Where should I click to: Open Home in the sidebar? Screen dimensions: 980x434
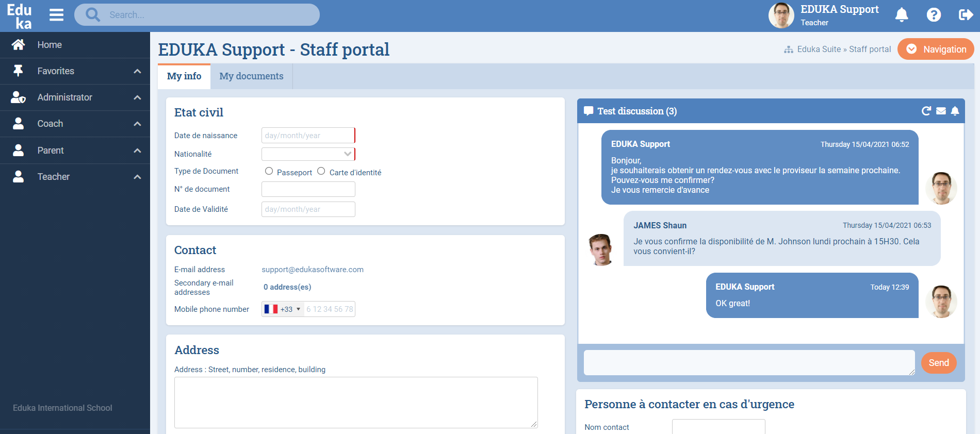coord(75,45)
